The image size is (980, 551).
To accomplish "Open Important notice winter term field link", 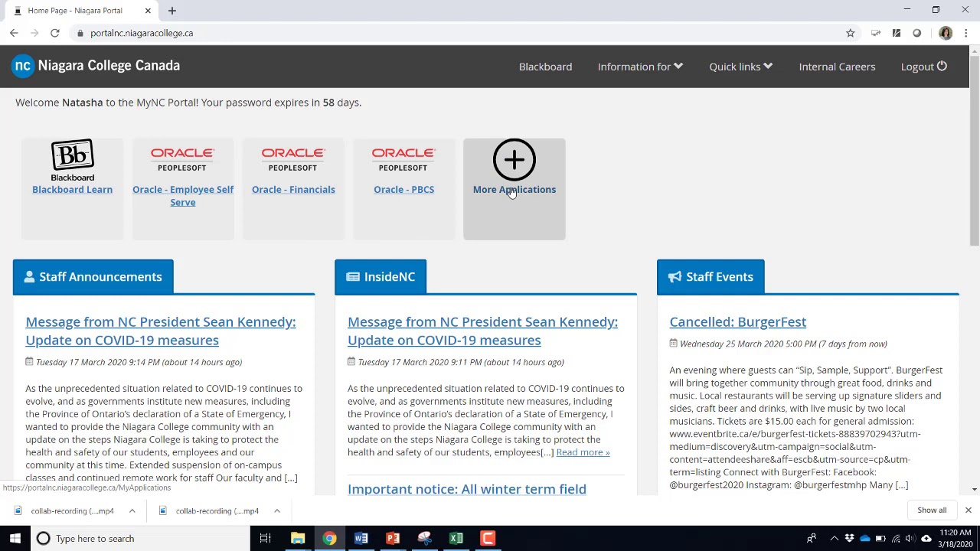I will [x=467, y=488].
